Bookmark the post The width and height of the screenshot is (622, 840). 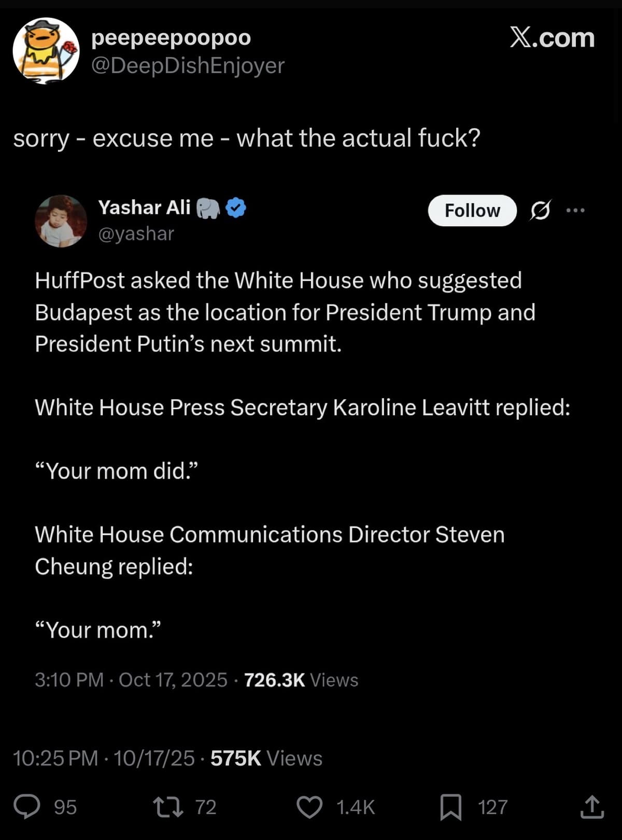point(450,807)
